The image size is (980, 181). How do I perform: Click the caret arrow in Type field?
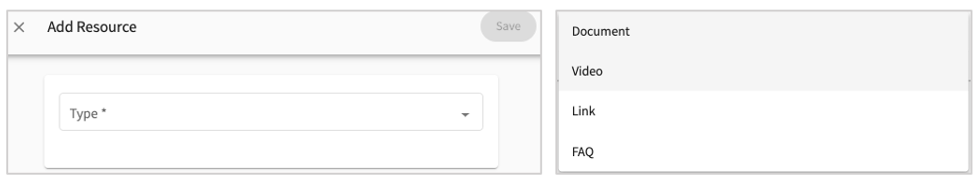465,115
